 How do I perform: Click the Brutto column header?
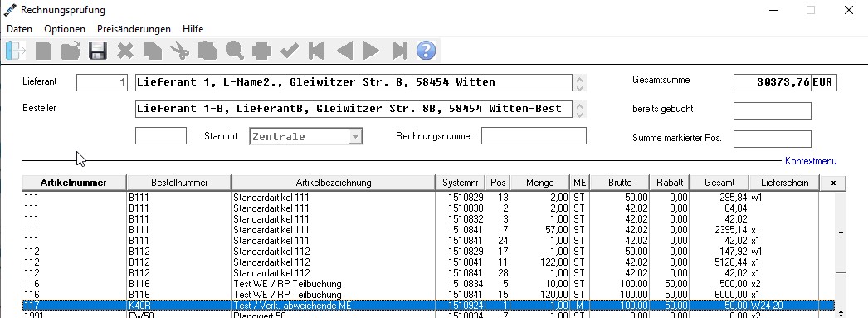619,183
